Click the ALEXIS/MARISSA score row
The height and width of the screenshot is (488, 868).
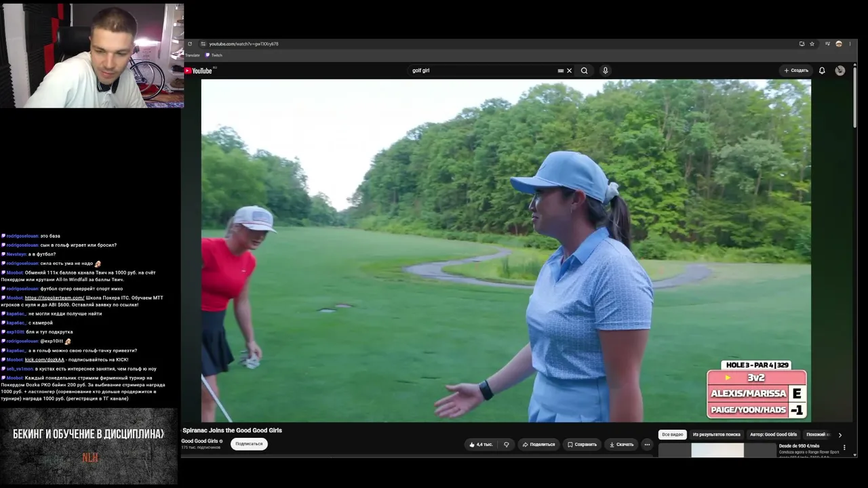pyautogui.click(x=756, y=393)
